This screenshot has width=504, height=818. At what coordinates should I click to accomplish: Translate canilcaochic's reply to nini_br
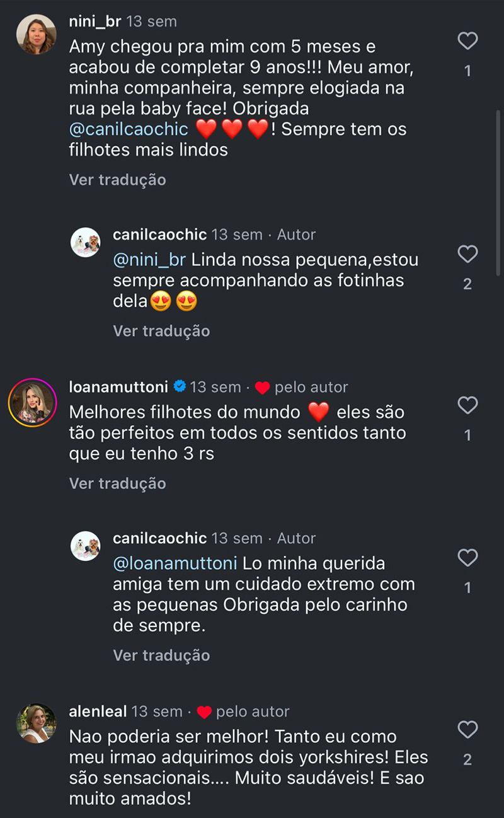161,331
